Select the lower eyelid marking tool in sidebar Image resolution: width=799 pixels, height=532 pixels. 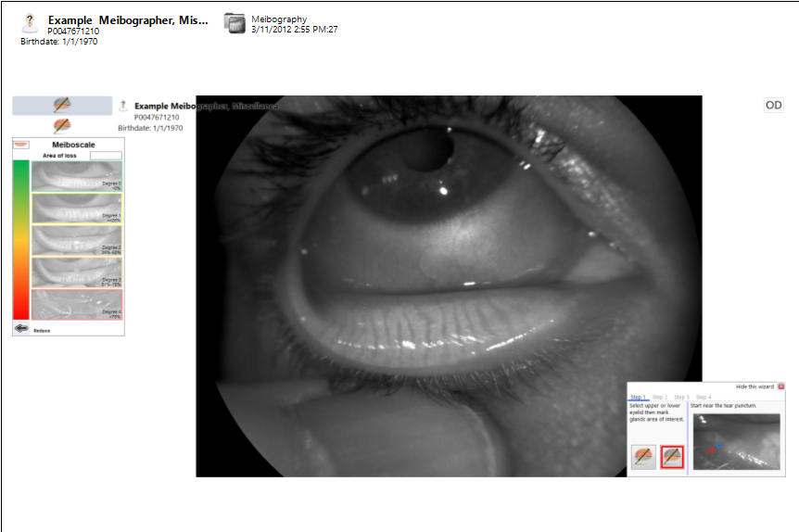tap(62, 125)
